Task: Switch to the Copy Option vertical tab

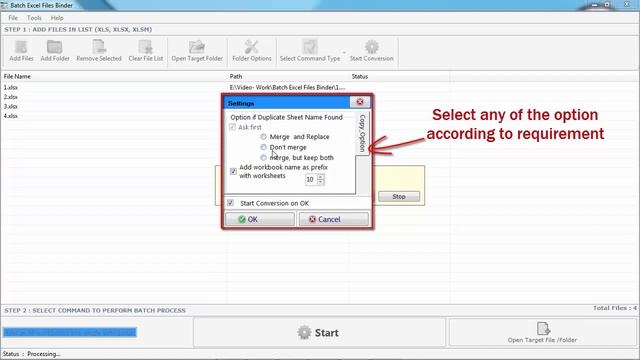Action: [362, 133]
